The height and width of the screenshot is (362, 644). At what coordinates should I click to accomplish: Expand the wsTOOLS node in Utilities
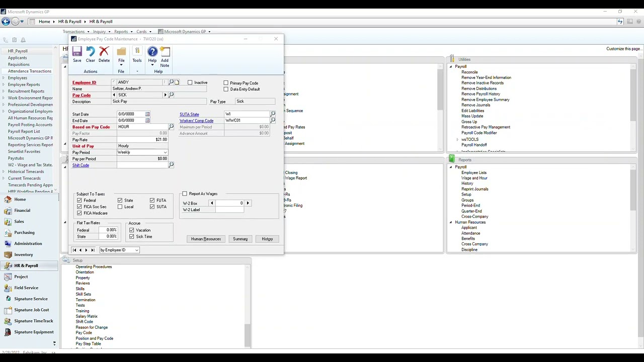[457, 139]
